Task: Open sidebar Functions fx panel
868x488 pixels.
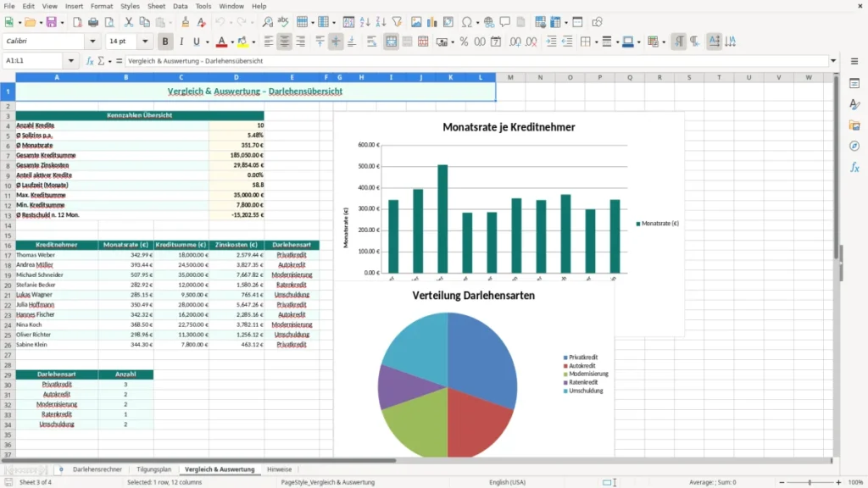Action: click(854, 167)
